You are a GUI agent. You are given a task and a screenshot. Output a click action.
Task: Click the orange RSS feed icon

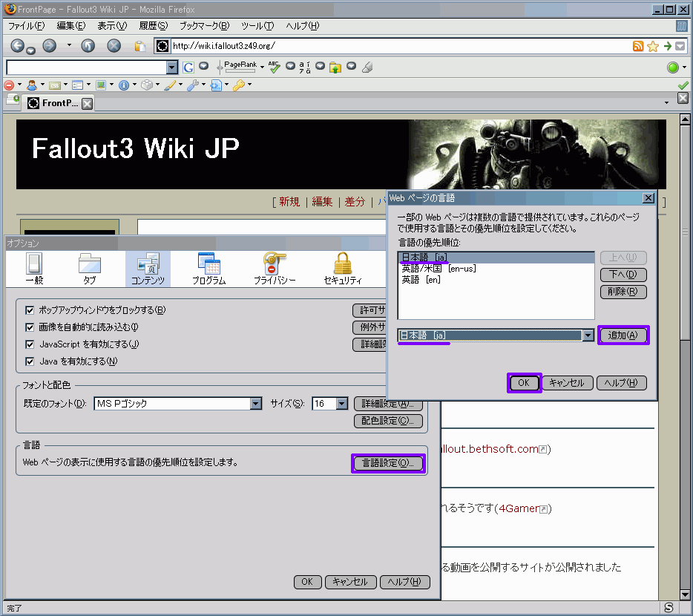(x=638, y=46)
